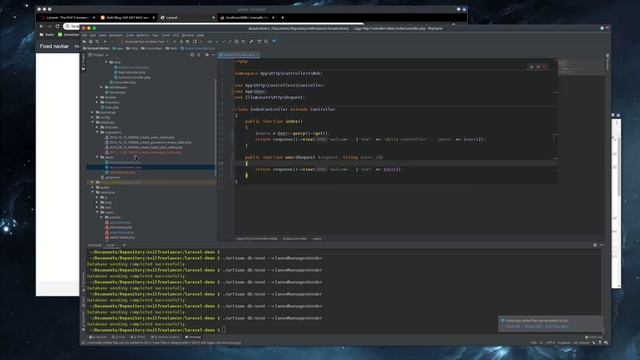Collapse the migrations folder
The width and height of the screenshot is (640, 360).
pyautogui.click(x=97, y=132)
